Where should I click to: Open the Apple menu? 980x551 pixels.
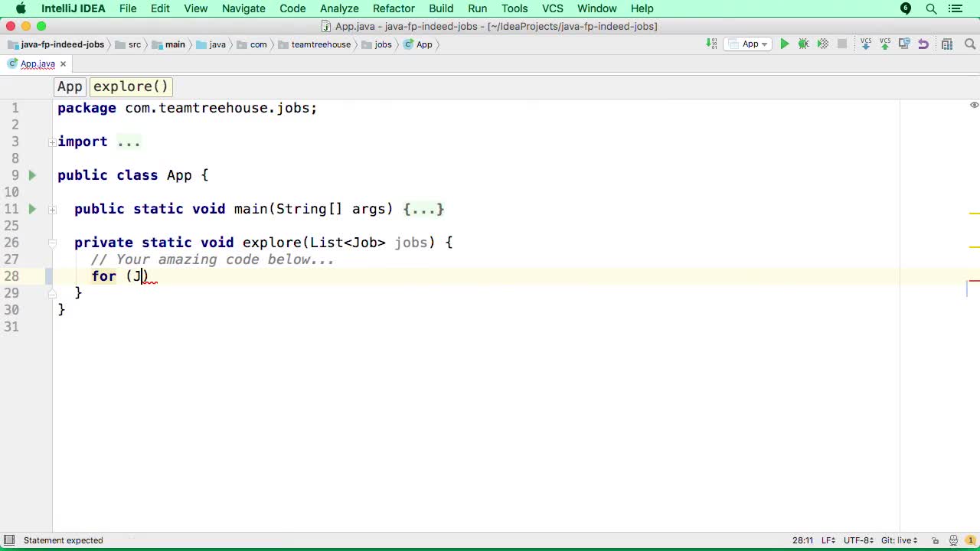pos(21,8)
